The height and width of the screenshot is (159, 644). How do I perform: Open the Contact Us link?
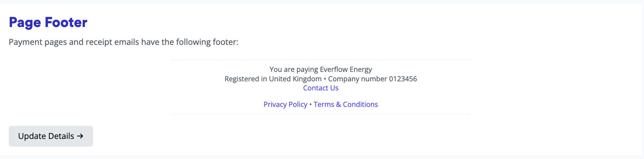pyautogui.click(x=321, y=88)
